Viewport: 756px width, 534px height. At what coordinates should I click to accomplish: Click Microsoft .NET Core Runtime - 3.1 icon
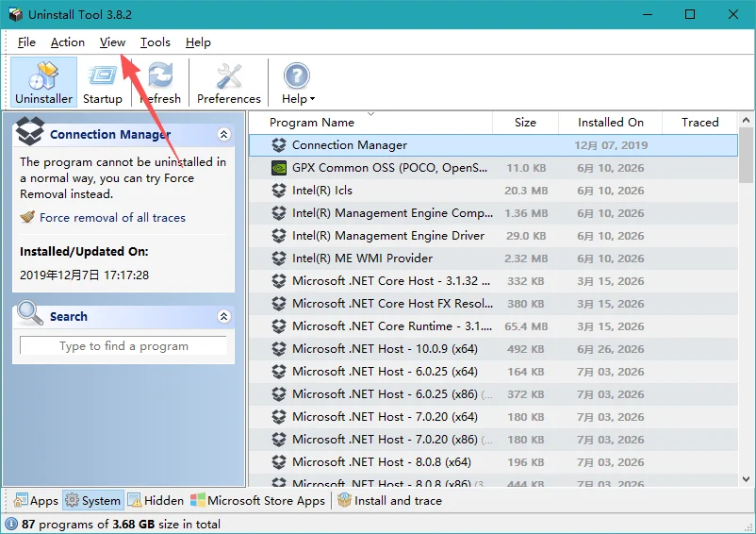click(x=279, y=326)
